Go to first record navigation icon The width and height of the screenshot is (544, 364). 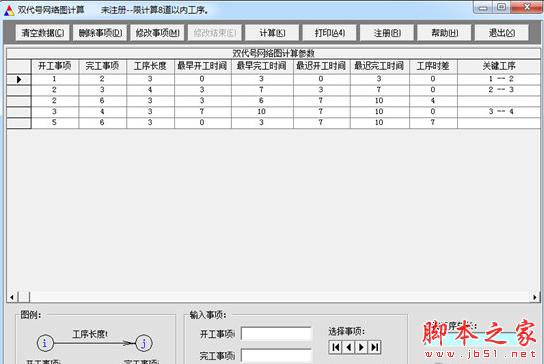pyautogui.click(x=335, y=347)
